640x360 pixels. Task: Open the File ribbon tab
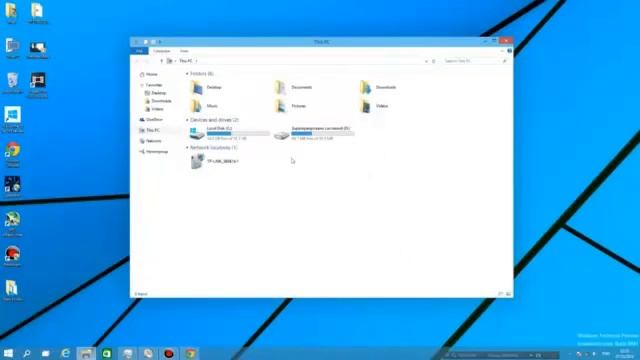(139, 51)
